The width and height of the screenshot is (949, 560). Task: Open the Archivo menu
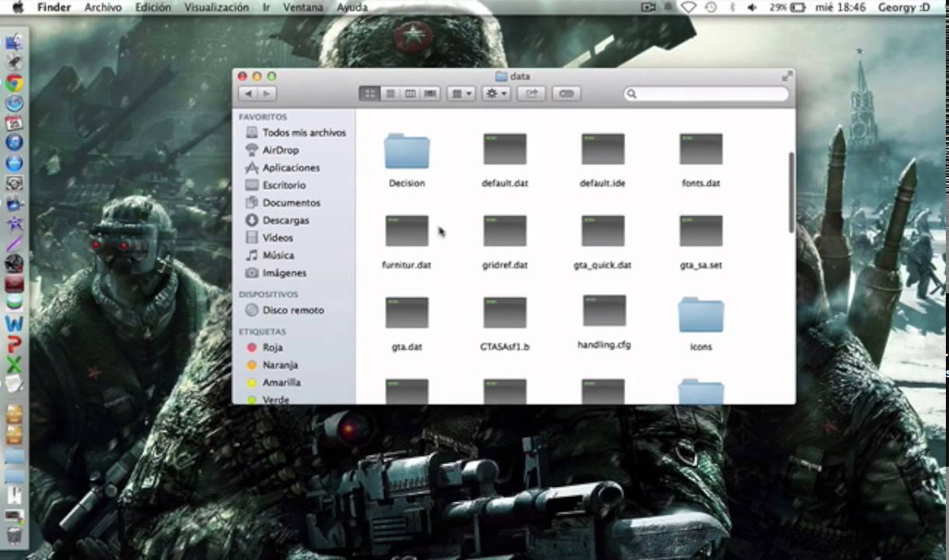(103, 7)
